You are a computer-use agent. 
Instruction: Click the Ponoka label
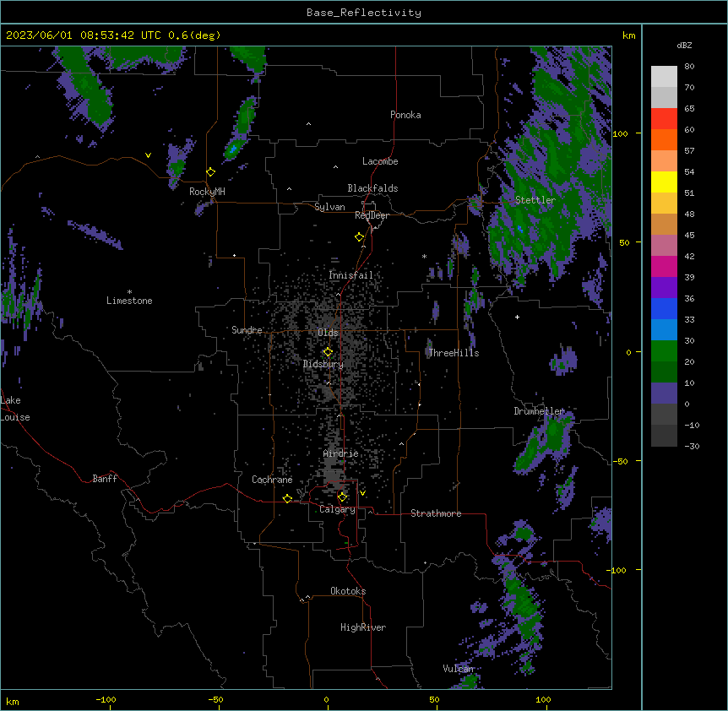click(405, 115)
